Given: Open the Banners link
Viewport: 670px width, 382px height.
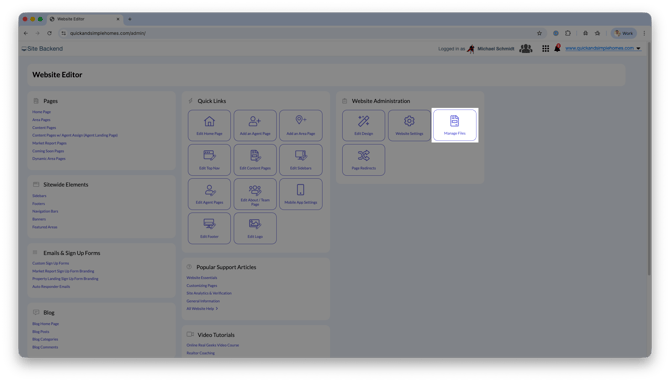Looking at the screenshot, I should [x=39, y=219].
